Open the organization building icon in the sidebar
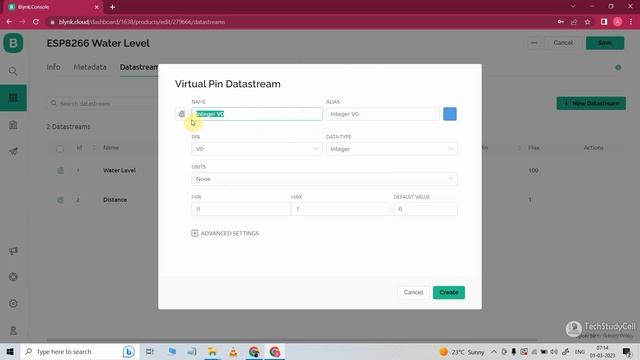Screen dimensions: 640x360 pyautogui.click(x=13, y=125)
